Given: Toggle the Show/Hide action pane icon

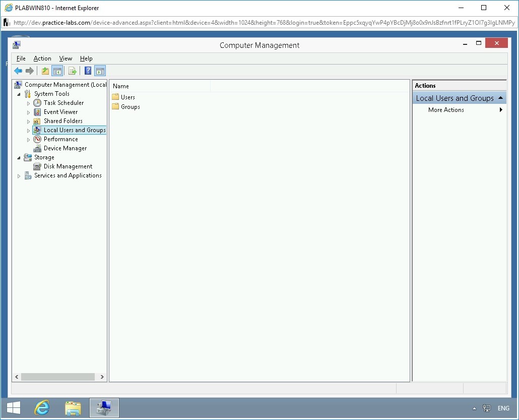Looking at the screenshot, I should pos(100,71).
